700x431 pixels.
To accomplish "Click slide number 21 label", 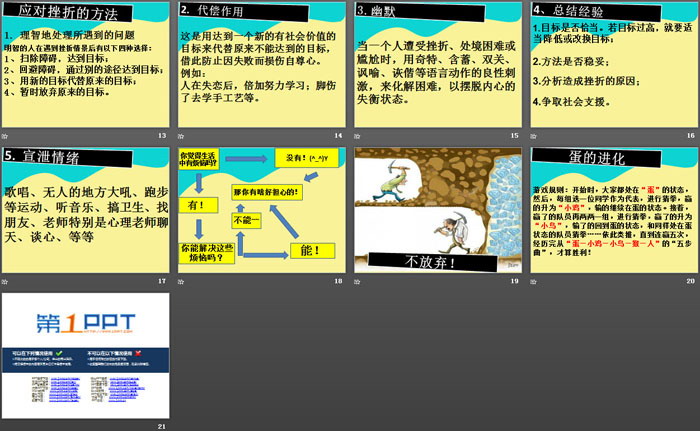I will coord(162,427).
